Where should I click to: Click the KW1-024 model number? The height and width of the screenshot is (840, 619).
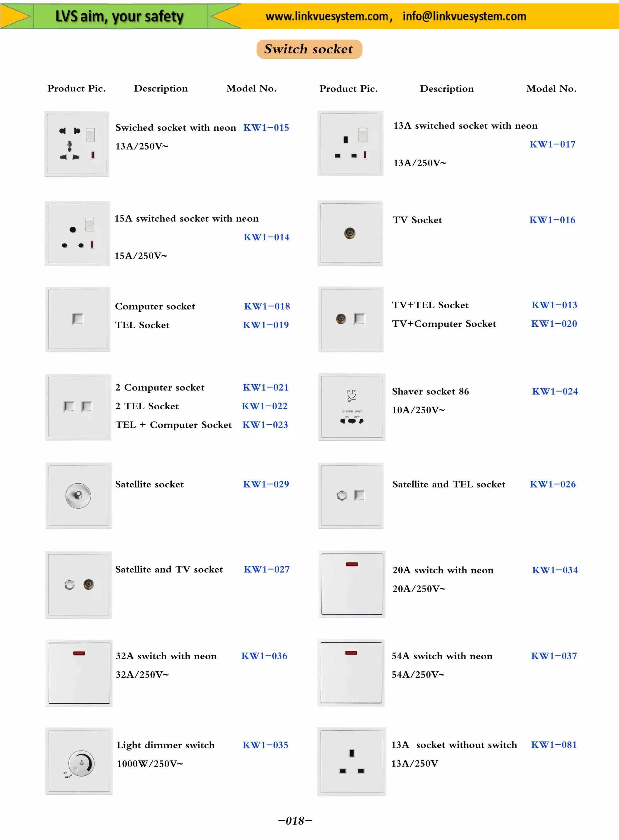555,391
